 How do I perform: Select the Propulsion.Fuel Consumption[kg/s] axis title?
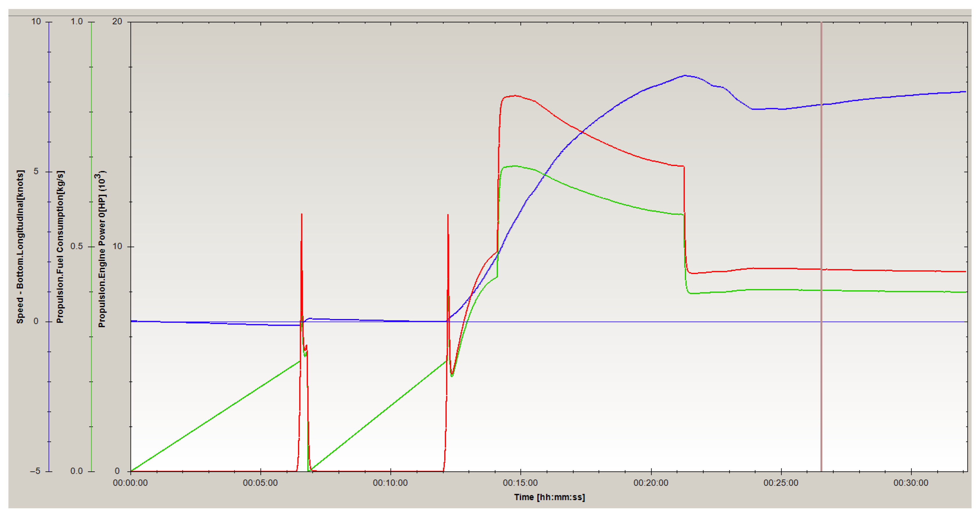click(60, 246)
